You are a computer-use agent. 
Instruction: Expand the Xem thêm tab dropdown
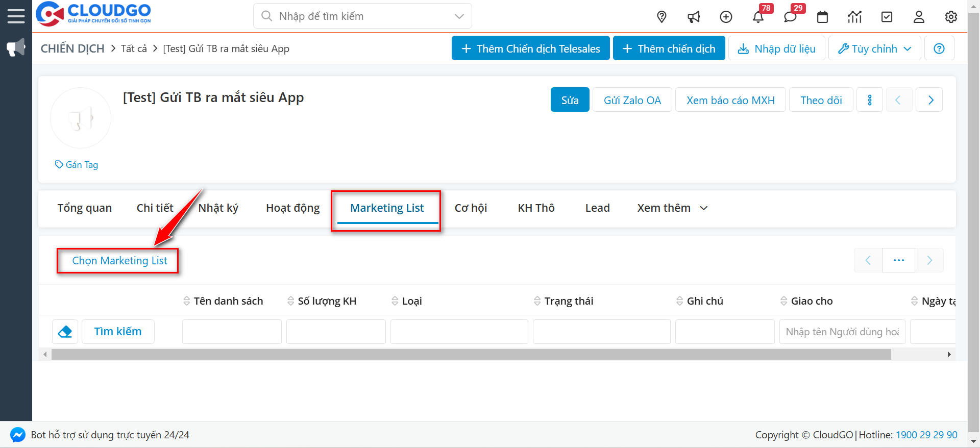click(x=672, y=208)
